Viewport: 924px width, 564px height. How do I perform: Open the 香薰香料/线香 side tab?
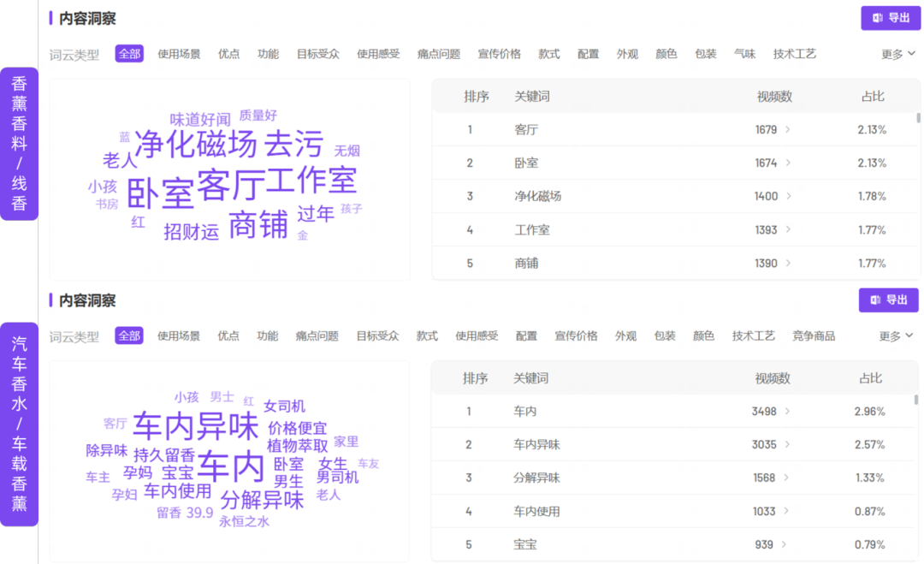(19, 144)
